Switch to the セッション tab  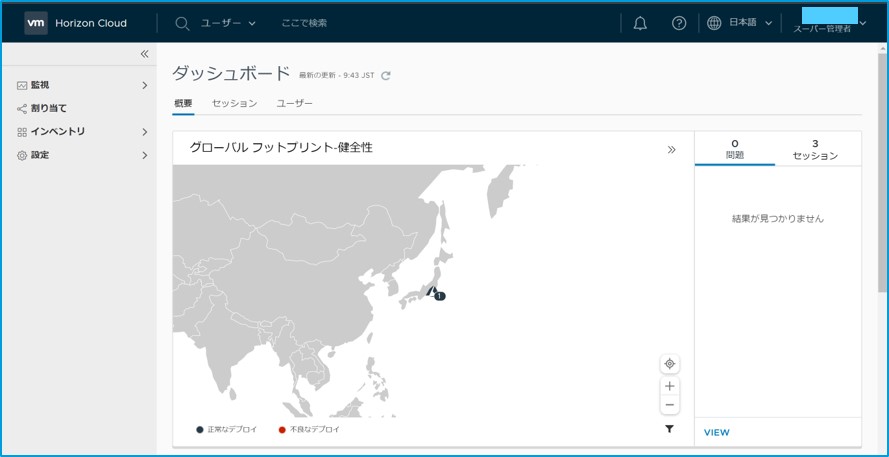click(x=234, y=103)
